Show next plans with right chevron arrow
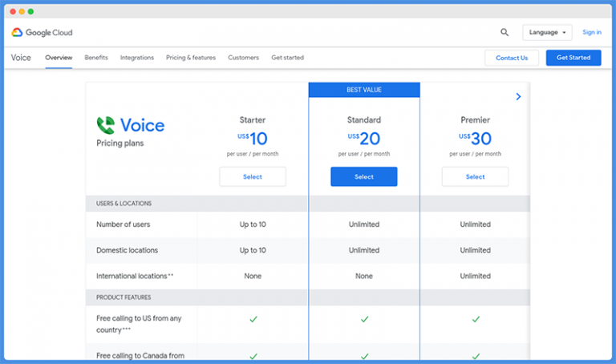616x364 pixels. tap(518, 96)
